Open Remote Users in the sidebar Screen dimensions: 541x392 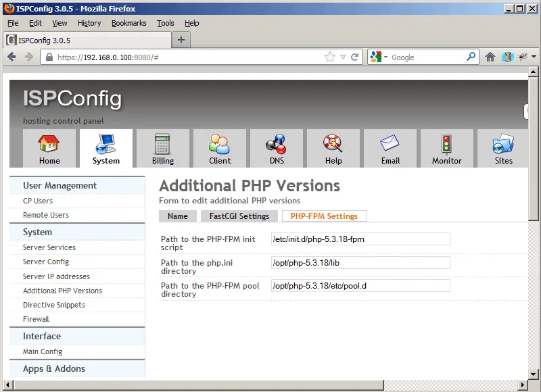[46, 215]
